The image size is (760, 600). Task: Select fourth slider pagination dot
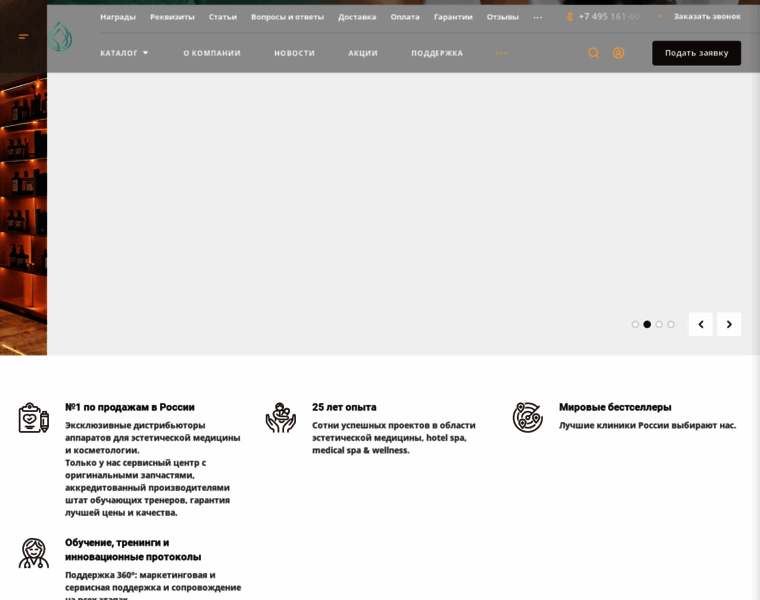point(671,324)
